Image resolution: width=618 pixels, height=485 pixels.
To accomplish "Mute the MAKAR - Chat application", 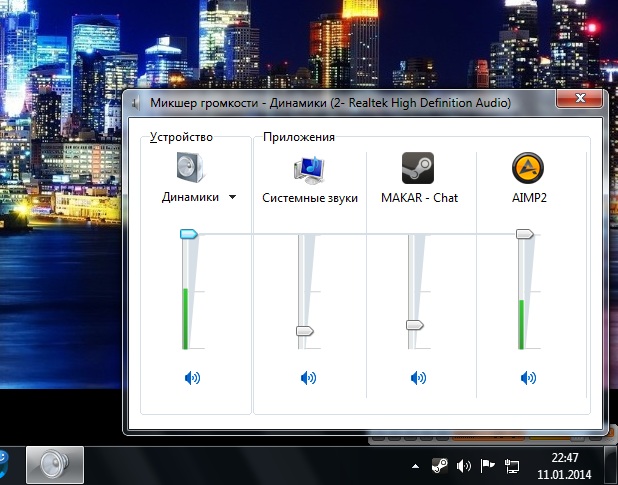I will [418, 378].
